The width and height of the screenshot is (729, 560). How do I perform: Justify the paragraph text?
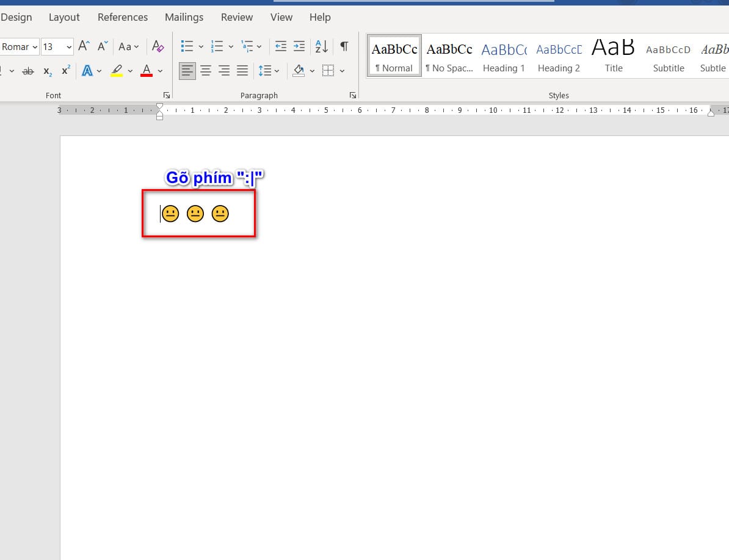(x=242, y=71)
